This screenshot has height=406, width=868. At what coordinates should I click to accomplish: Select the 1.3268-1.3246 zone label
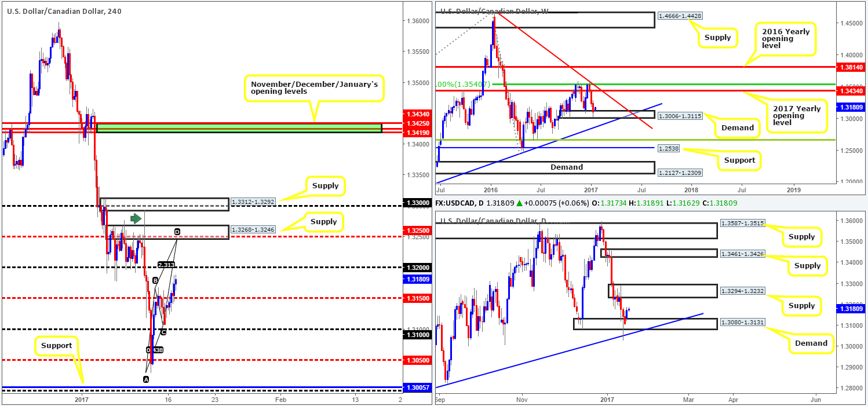coord(252,229)
